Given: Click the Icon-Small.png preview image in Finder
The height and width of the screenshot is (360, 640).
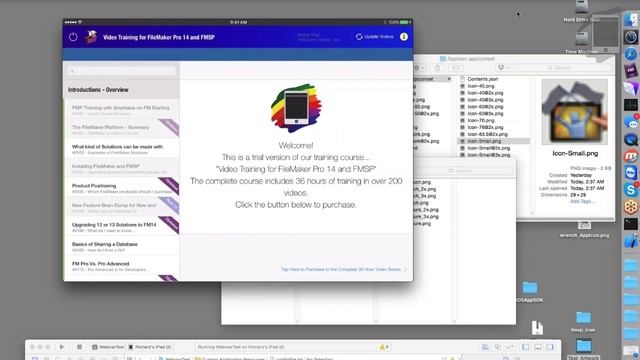Looking at the screenshot, I should (x=574, y=112).
